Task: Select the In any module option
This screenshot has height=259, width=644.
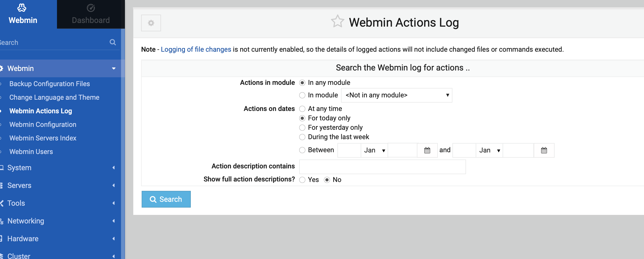Action: pos(302,83)
